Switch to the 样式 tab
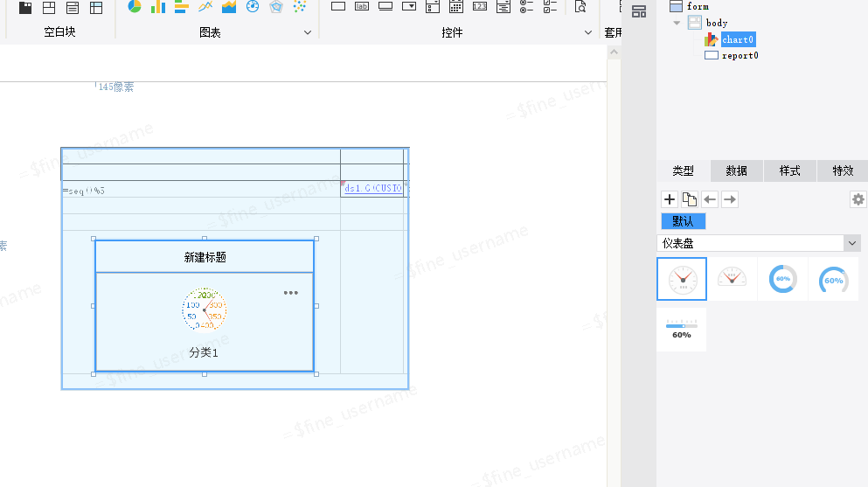This screenshot has width=868, height=487. coord(789,170)
